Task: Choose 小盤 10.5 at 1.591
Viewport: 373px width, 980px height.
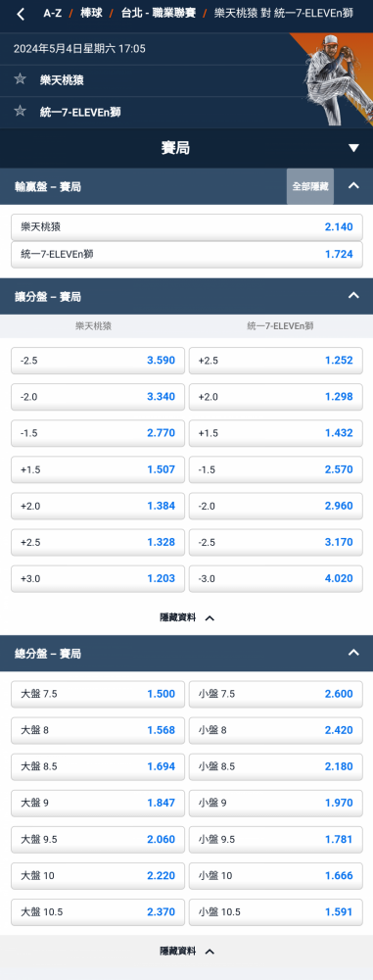Action: coord(275,911)
